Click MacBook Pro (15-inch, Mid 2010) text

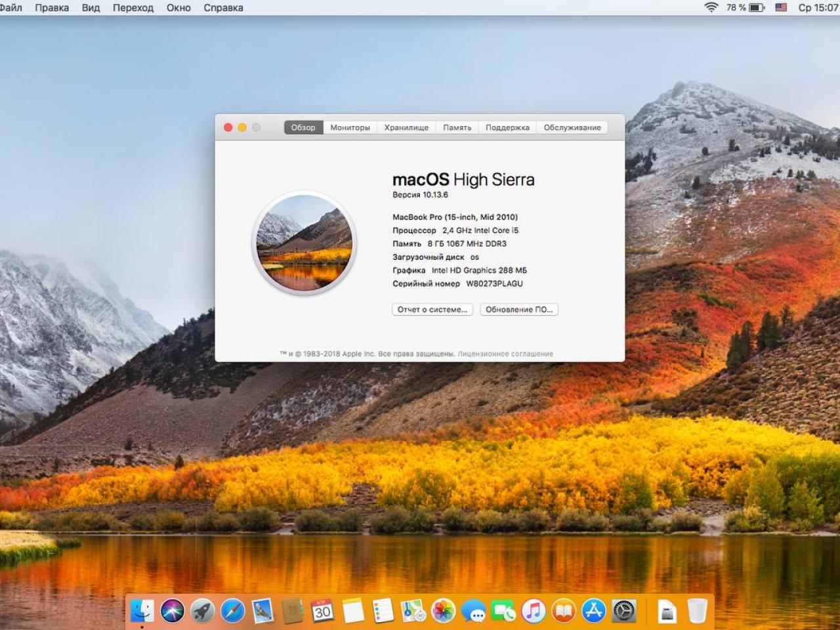[455, 217]
